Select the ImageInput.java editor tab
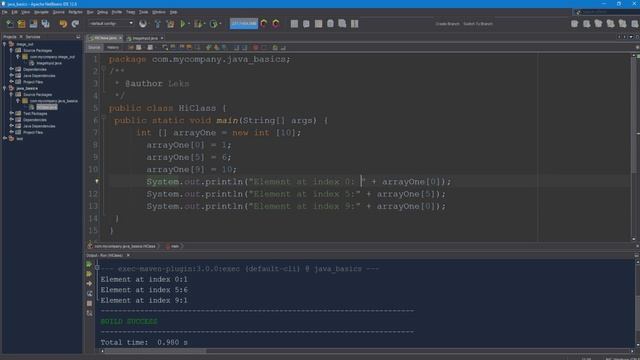This screenshot has width=640, height=360. [145, 38]
